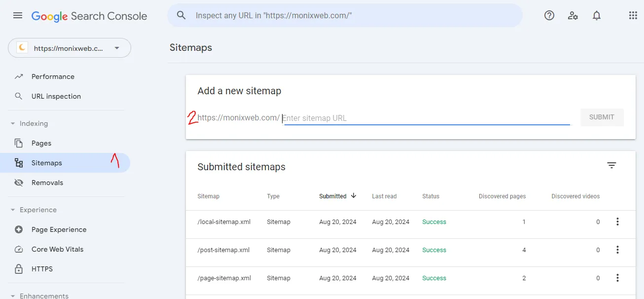Open more options for local-sitemap.xml
This screenshot has height=299, width=644.
coord(617,222)
